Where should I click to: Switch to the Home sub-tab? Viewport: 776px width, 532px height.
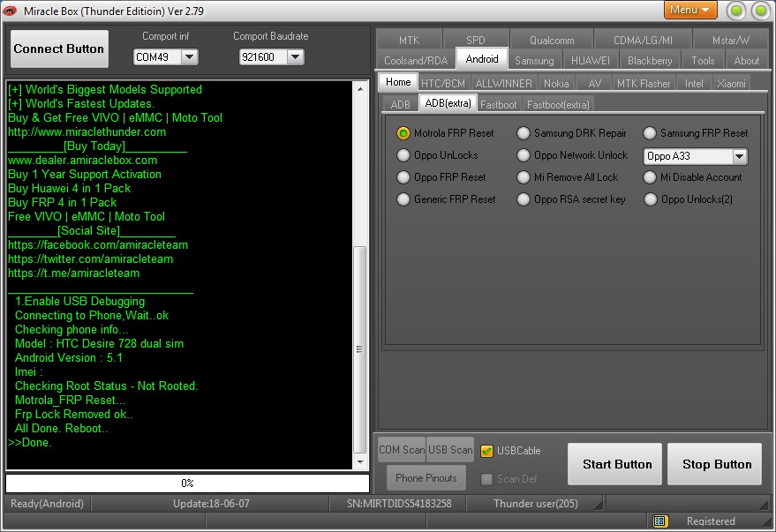coord(398,82)
